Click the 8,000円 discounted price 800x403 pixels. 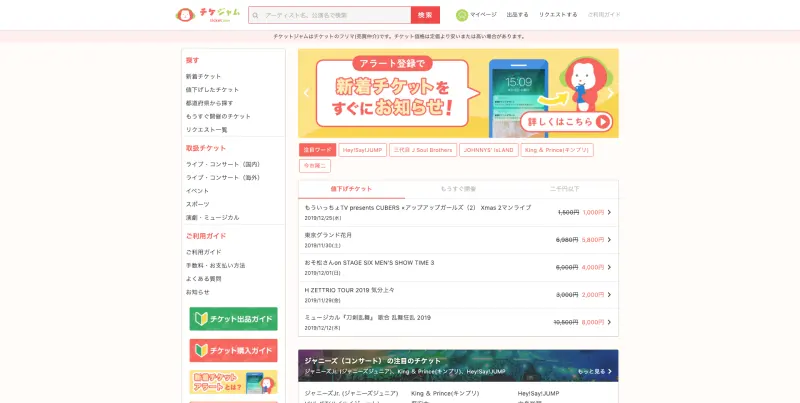[593, 322]
